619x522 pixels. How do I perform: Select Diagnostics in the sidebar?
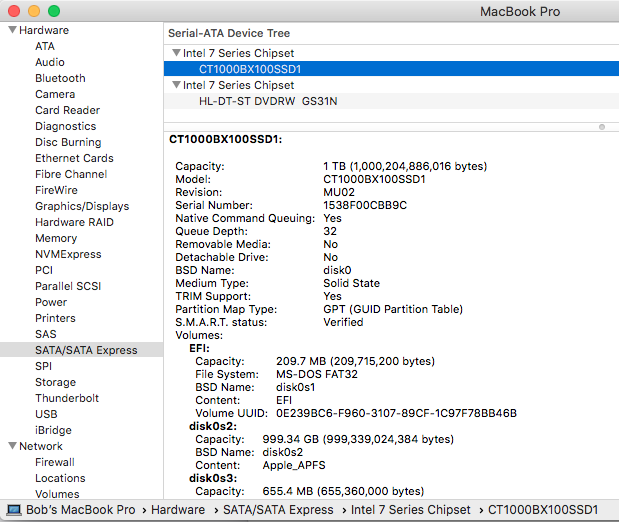pos(66,126)
